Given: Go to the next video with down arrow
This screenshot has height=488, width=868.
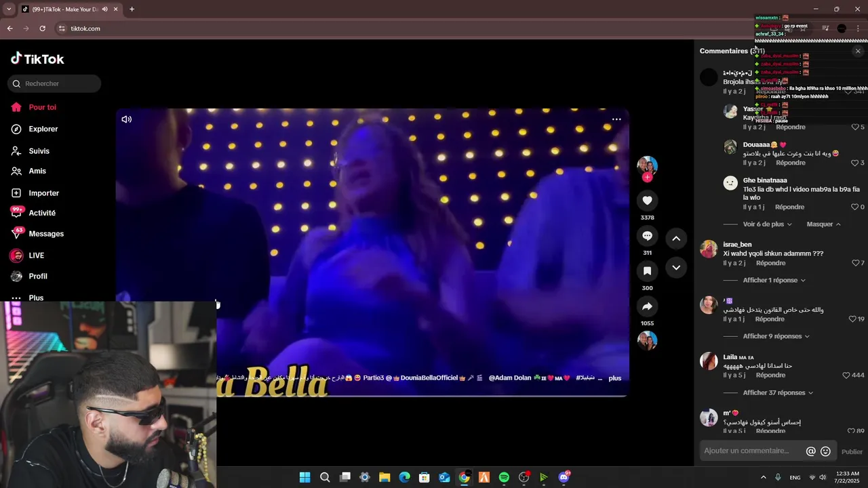Looking at the screenshot, I should coord(676,268).
